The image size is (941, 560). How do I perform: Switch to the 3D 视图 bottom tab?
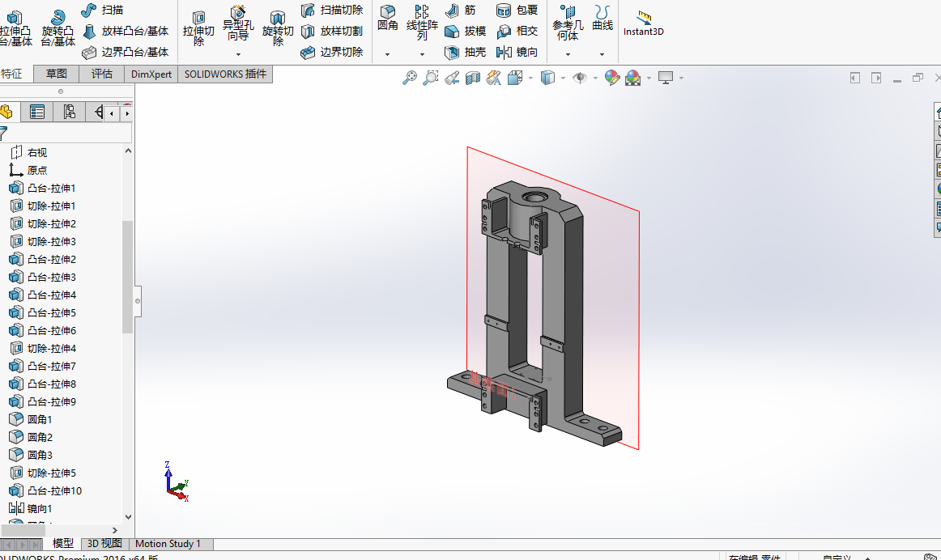[104, 544]
